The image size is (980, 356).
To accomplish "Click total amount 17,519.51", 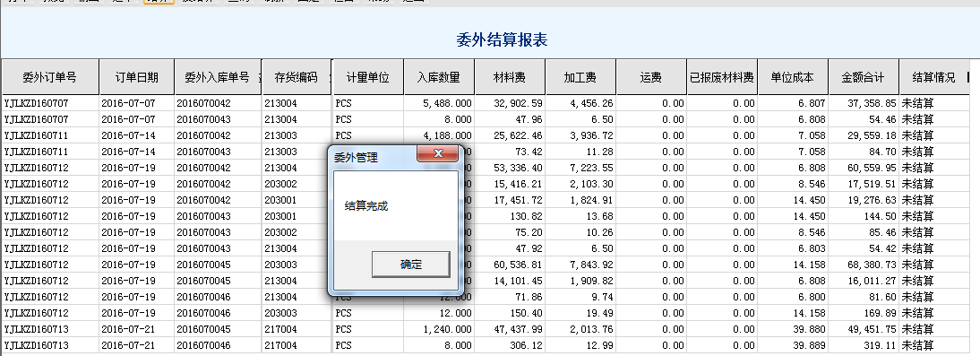I will [864, 184].
